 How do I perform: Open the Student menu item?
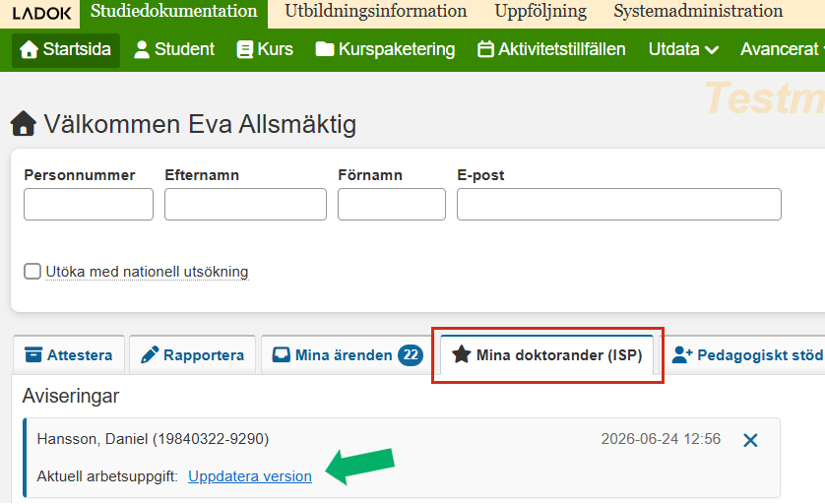[173, 49]
